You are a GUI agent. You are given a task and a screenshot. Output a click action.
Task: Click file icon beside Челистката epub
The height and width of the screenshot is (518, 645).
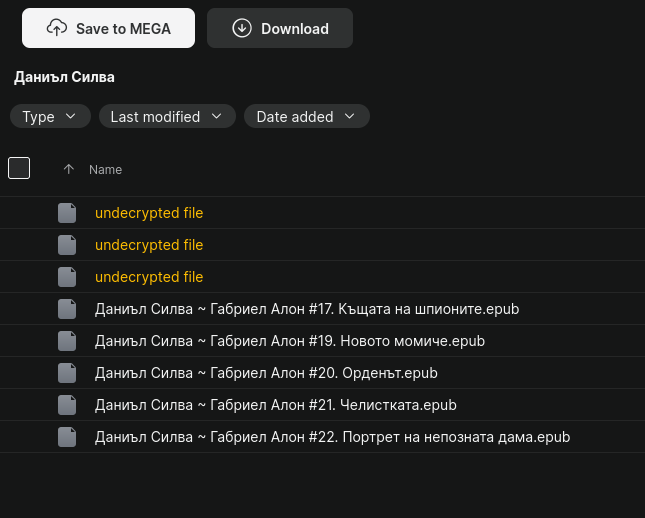67,405
